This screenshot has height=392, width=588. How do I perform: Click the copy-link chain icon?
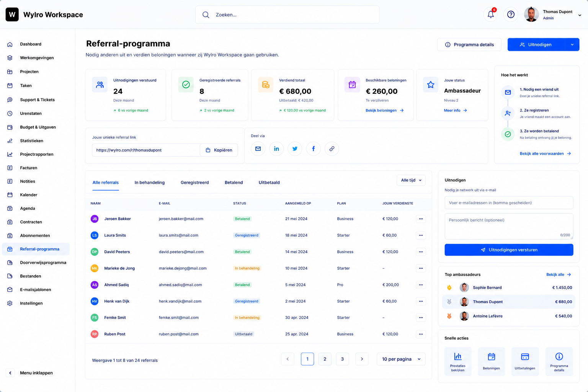332,149
